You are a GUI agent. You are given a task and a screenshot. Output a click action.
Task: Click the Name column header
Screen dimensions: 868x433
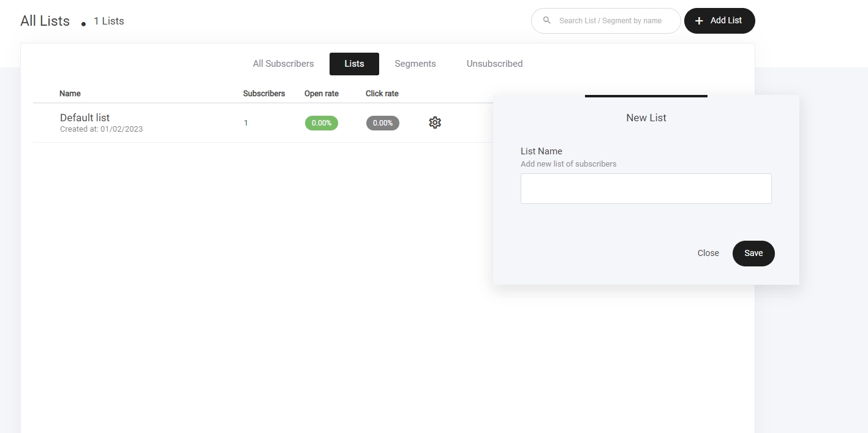coord(70,94)
